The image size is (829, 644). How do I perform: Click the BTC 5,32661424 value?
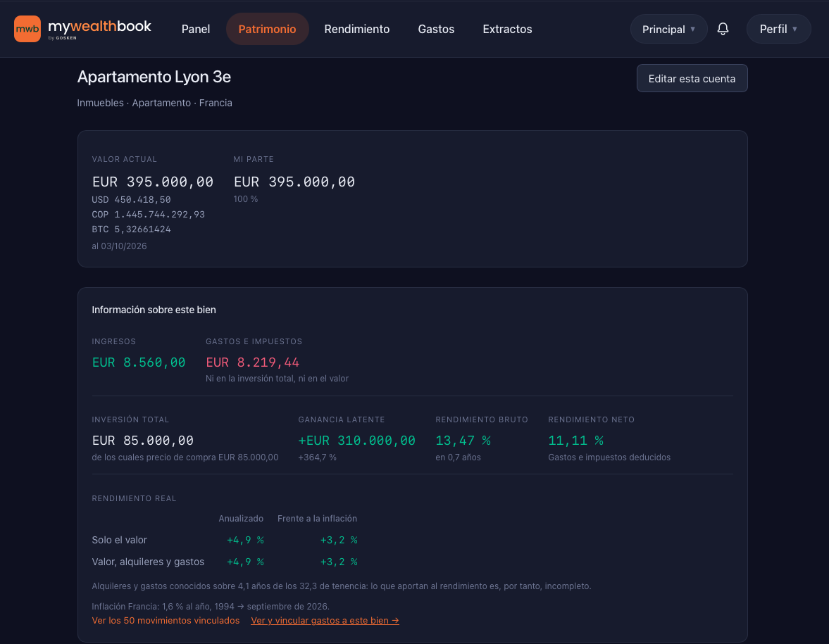[x=131, y=229]
